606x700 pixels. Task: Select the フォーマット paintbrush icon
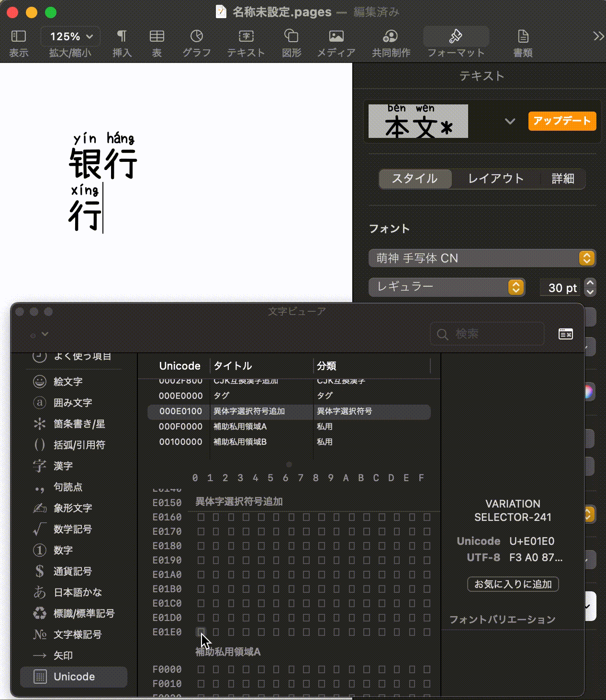click(x=455, y=42)
